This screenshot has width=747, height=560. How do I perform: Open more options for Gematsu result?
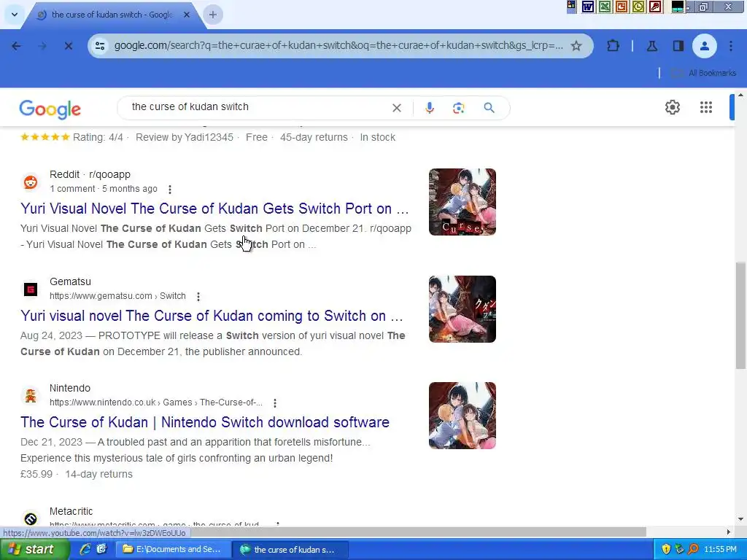coord(198,297)
